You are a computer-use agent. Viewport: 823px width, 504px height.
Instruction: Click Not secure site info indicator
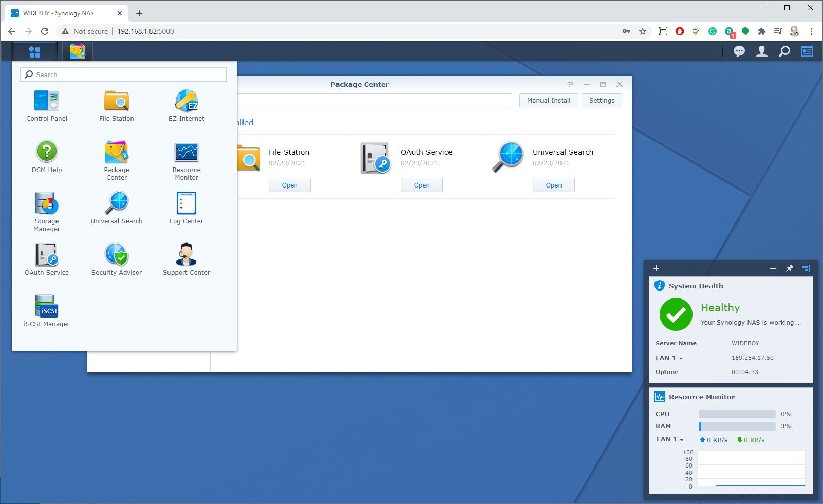point(85,31)
